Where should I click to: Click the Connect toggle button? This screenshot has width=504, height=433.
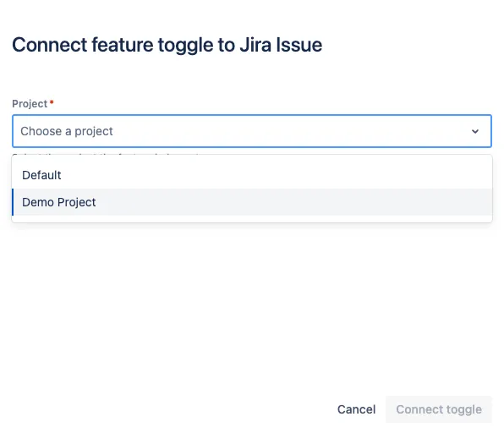[439, 409]
